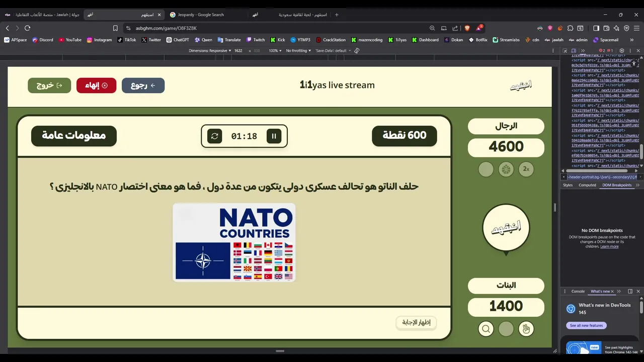The image size is (644, 362).
Task: Open the 100% zoom dropdown
Action: pyautogui.click(x=274, y=51)
